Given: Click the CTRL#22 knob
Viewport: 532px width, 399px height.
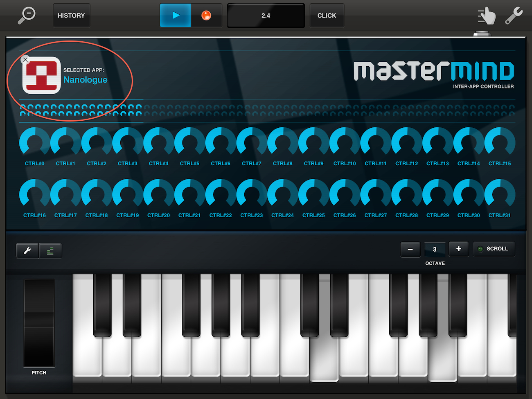Looking at the screenshot, I should [x=221, y=194].
